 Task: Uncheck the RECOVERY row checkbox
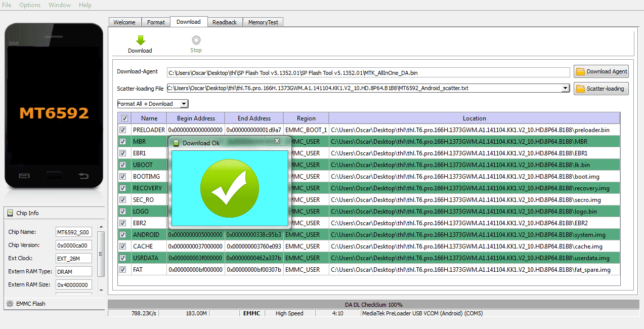(122, 188)
